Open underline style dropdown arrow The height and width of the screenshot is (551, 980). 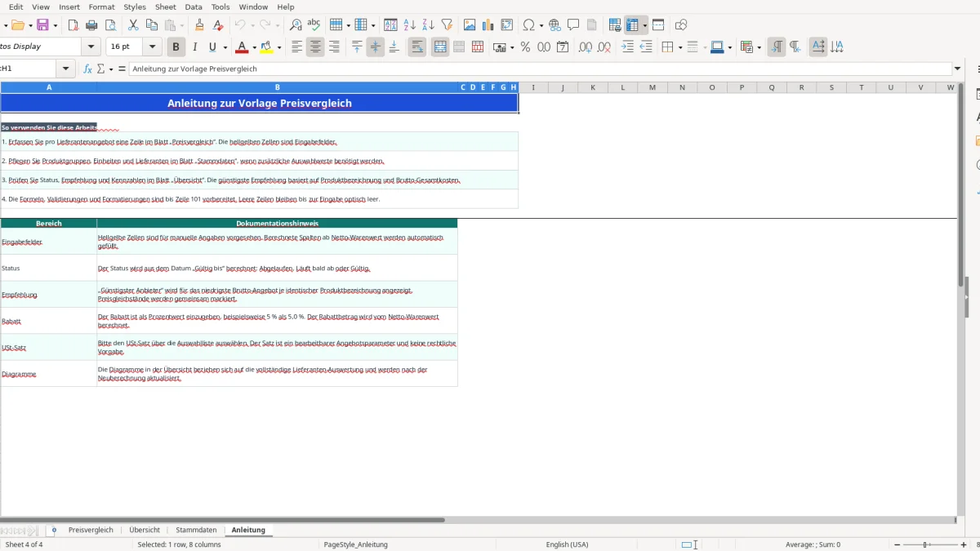coord(225,47)
